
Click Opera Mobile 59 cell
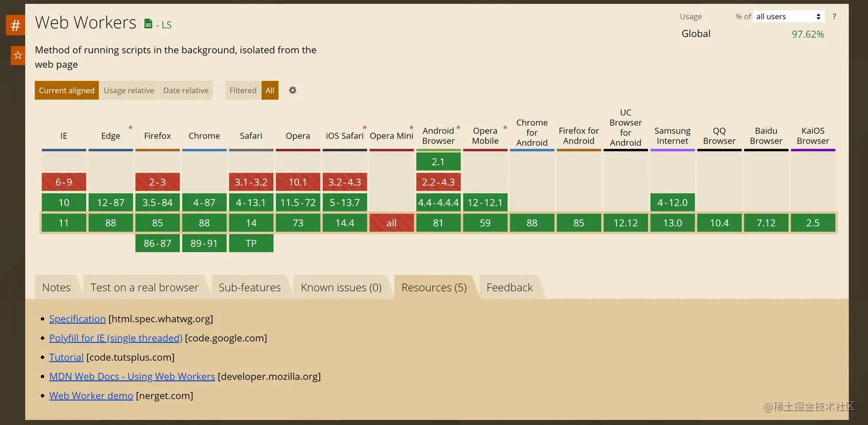click(485, 223)
